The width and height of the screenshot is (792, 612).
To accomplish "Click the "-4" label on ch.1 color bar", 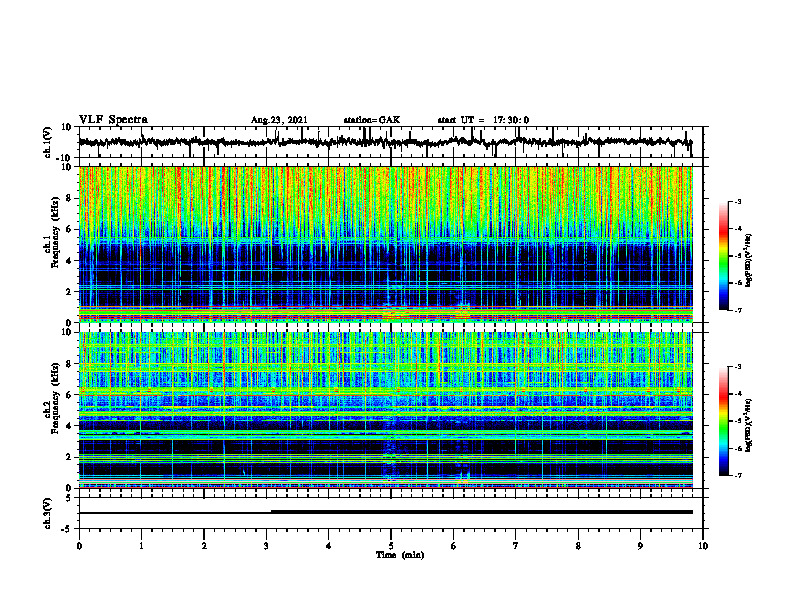I will pyautogui.click(x=737, y=229).
